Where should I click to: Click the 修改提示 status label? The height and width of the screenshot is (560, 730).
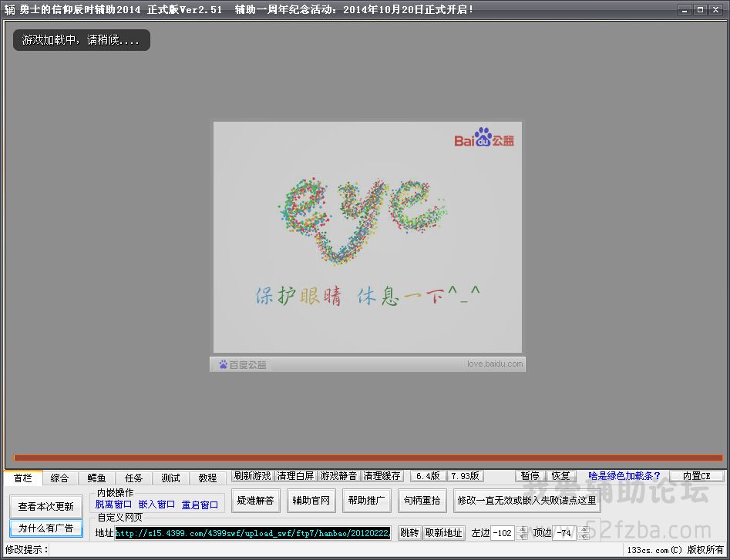[x=26, y=550]
